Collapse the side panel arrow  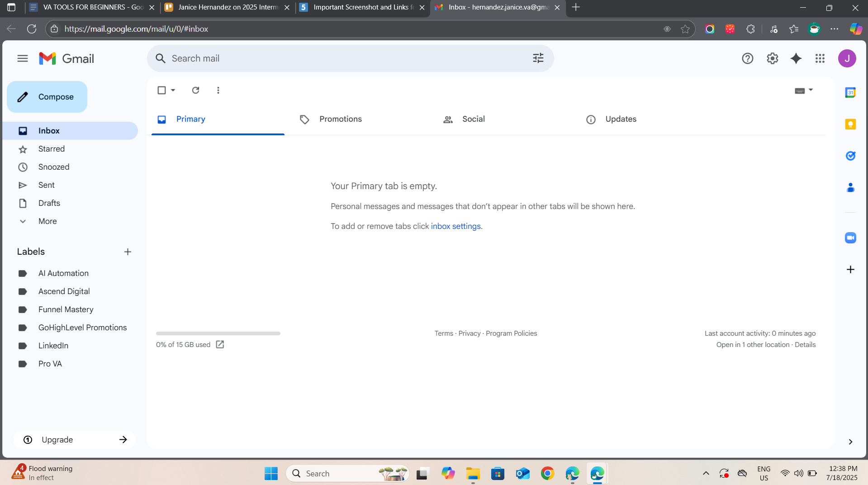pos(850,442)
